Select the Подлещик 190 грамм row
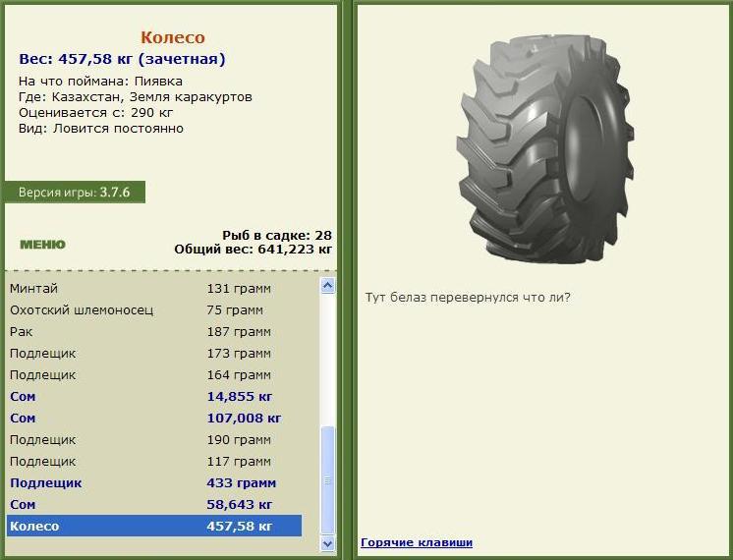Screen dimensions: 733x560 coord(154,439)
